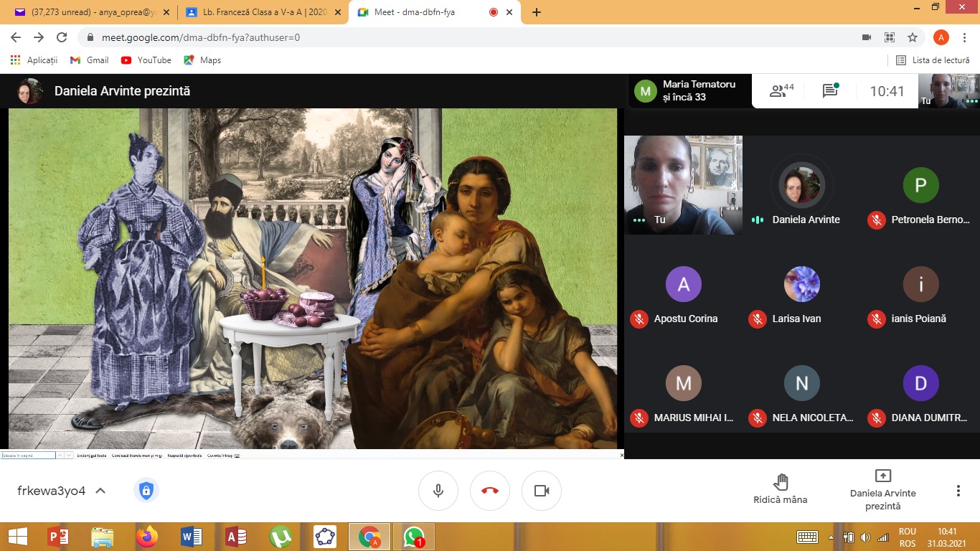
Task: Open WhatsApp from taskbar
Action: [x=414, y=536]
